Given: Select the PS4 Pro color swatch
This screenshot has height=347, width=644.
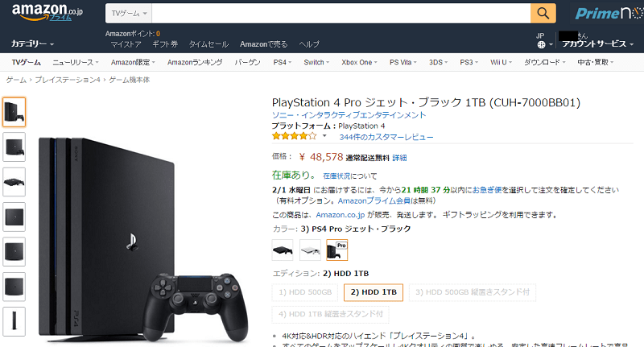Looking at the screenshot, I should pyautogui.click(x=336, y=250).
